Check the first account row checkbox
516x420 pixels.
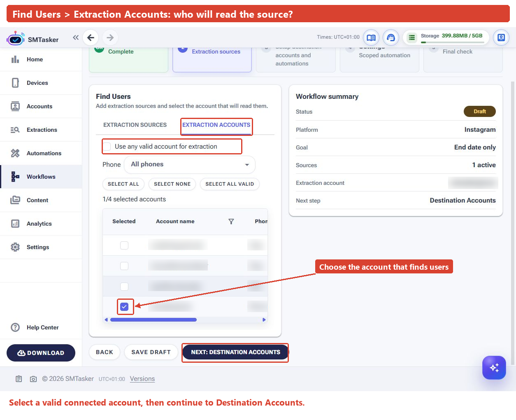pyautogui.click(x=124, y=245)
